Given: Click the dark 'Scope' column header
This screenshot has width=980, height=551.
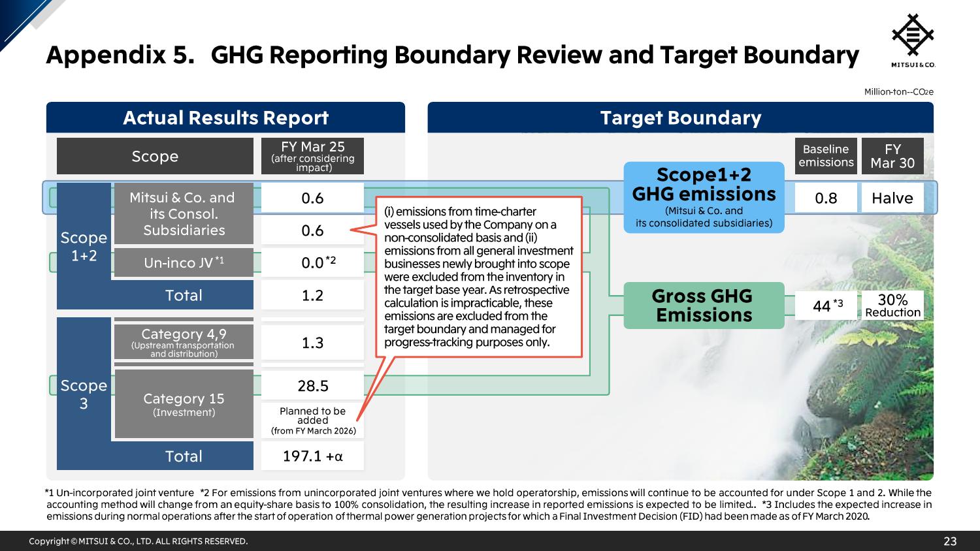Looking at the screenshot, I should (155, 156).
